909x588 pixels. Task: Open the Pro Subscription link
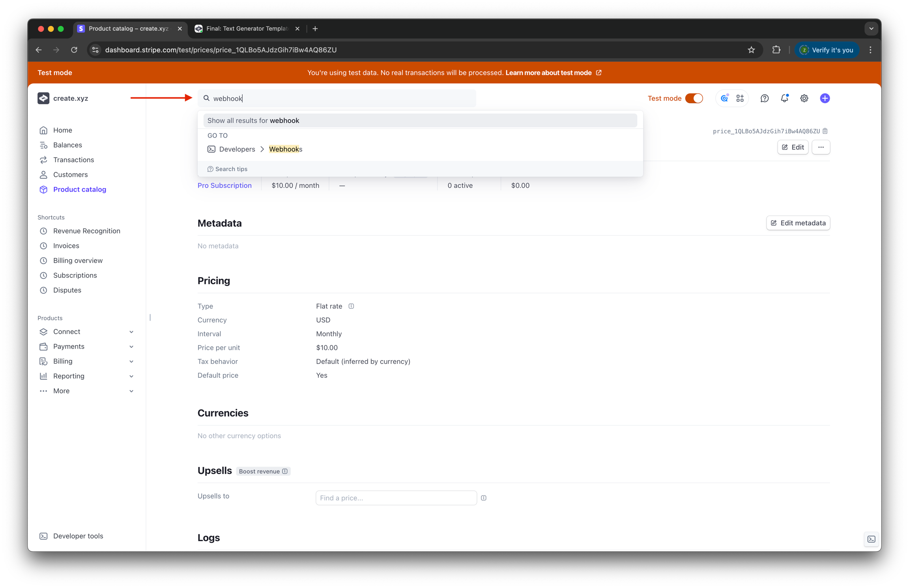pyautogui.click(x=224, y=185)
